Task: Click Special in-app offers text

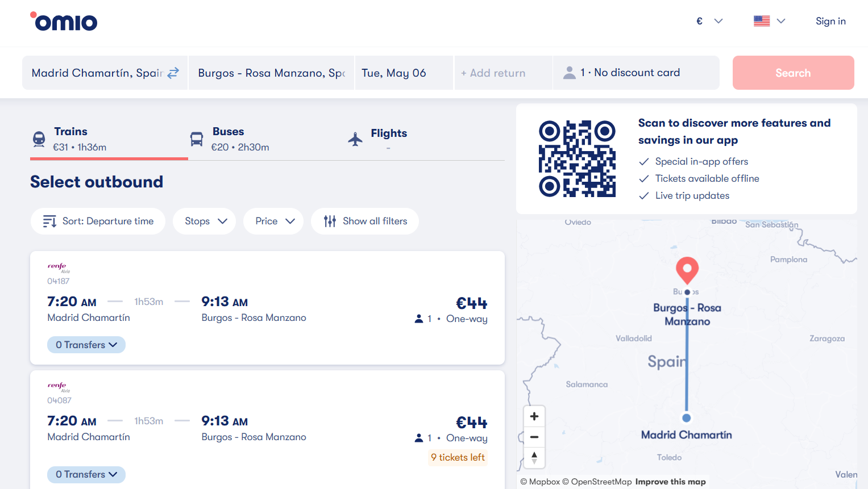Action: (701, 161)
